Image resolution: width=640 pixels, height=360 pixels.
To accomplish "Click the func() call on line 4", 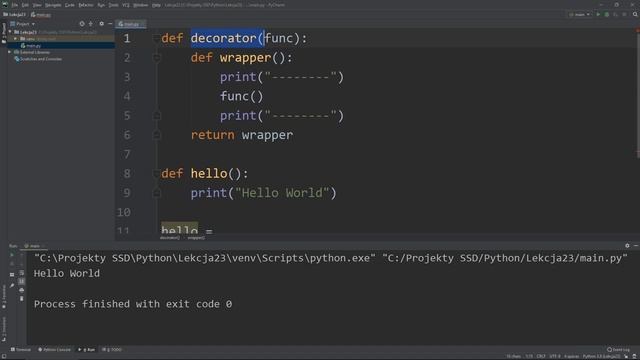I will pos(242,96).
